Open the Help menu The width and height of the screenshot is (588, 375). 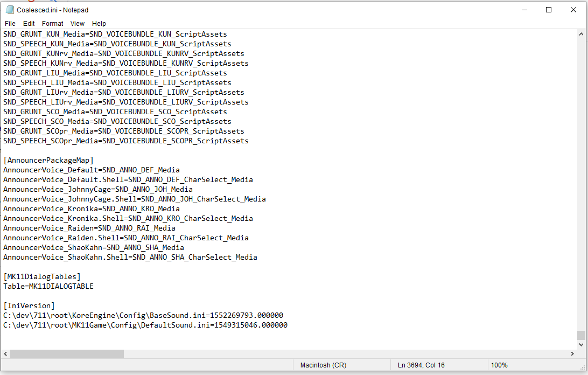[x=99, y=24]
